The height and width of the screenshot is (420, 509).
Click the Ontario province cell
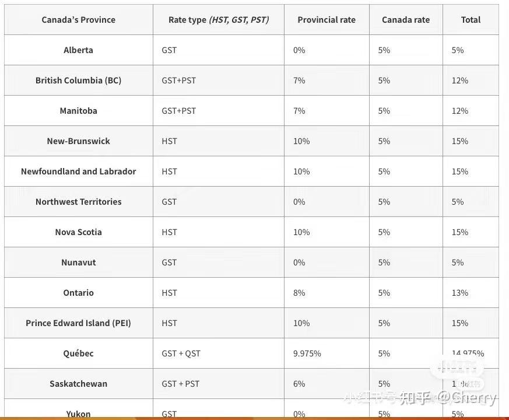pos(78,293)
